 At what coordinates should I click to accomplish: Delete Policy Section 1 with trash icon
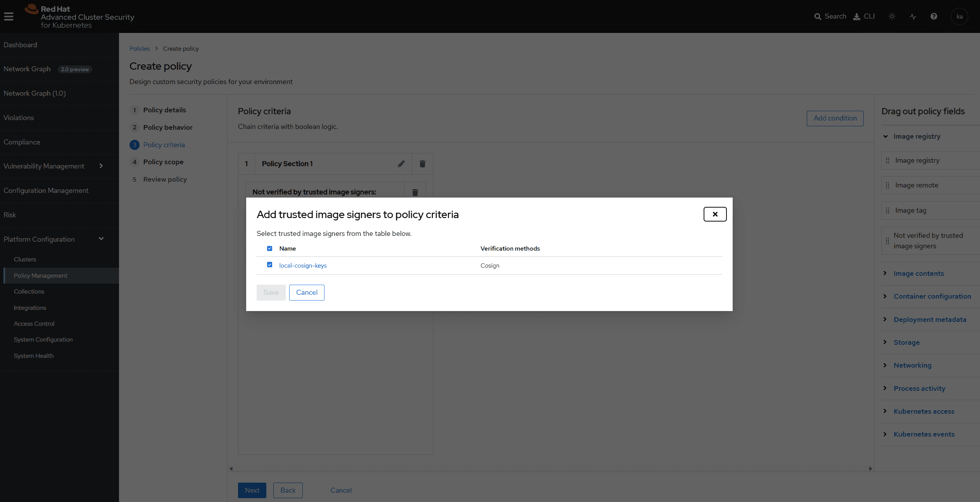point(423,164)
